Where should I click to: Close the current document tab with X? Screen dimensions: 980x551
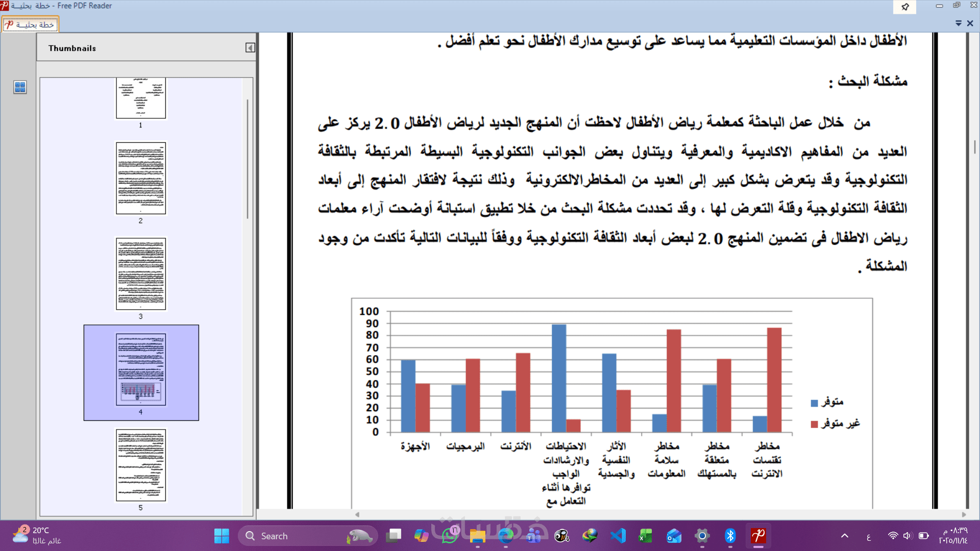coord(970,23)
